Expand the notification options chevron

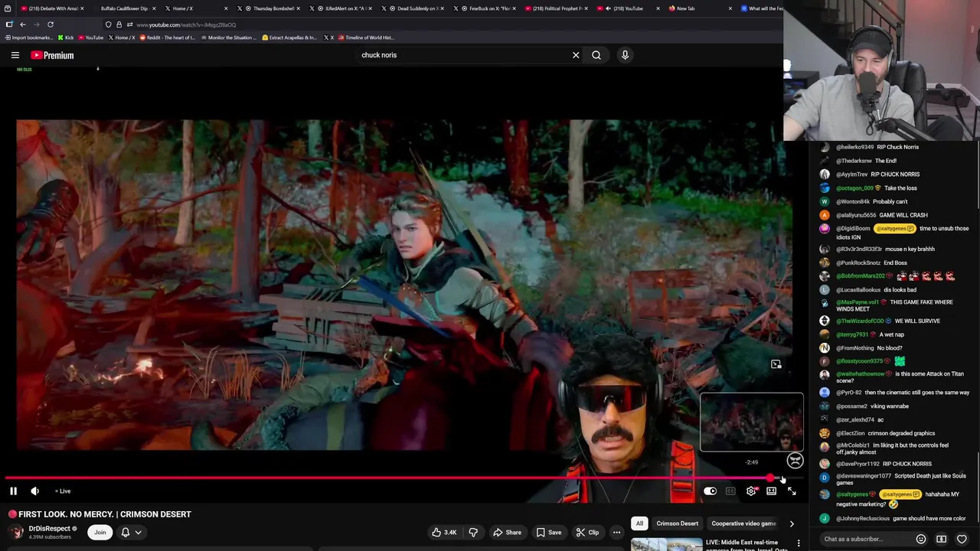[139, 533]
